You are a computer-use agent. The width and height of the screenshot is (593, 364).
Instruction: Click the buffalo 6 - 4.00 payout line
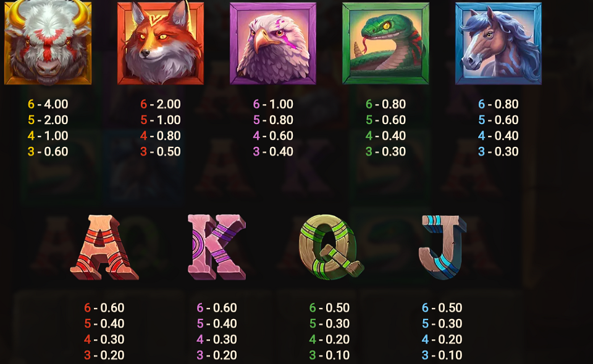[48, 104]
